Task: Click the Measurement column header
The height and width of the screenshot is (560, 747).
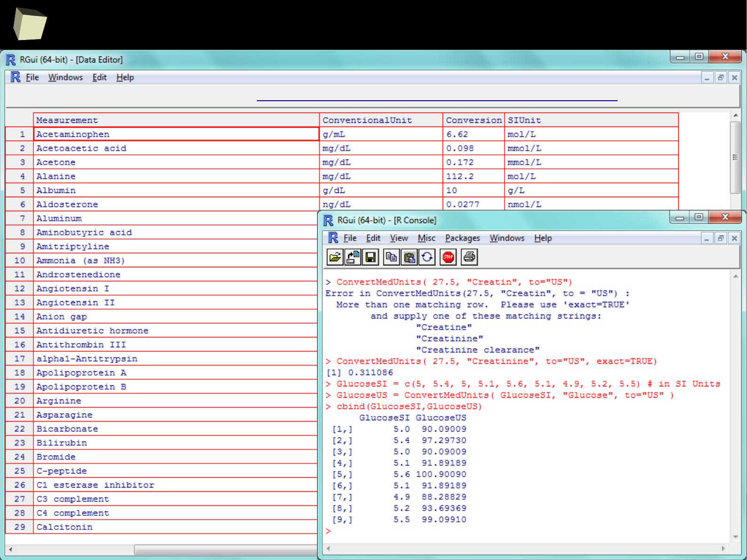Action: point(176,120)
